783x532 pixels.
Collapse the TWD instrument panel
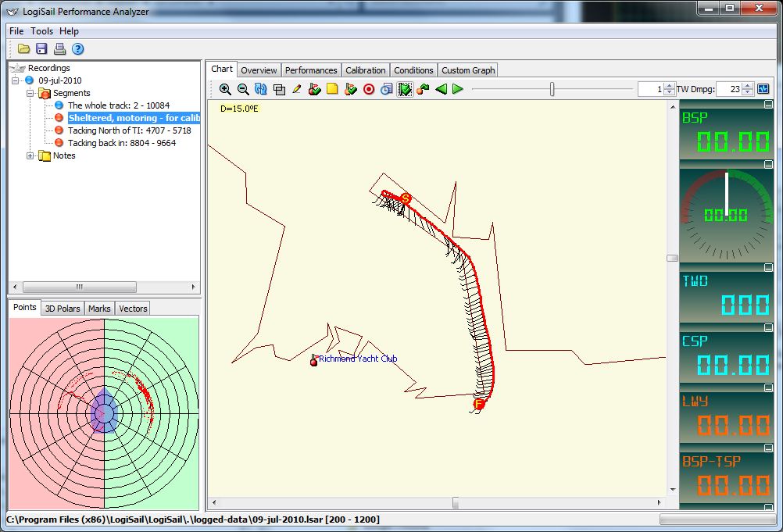coord(768,268)
